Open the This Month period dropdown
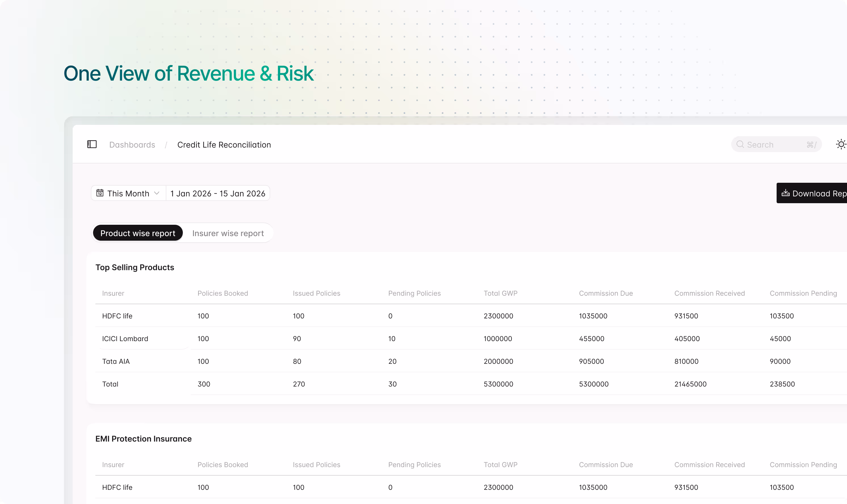Viewport: 847px width, 504px height. click(128, 193)
